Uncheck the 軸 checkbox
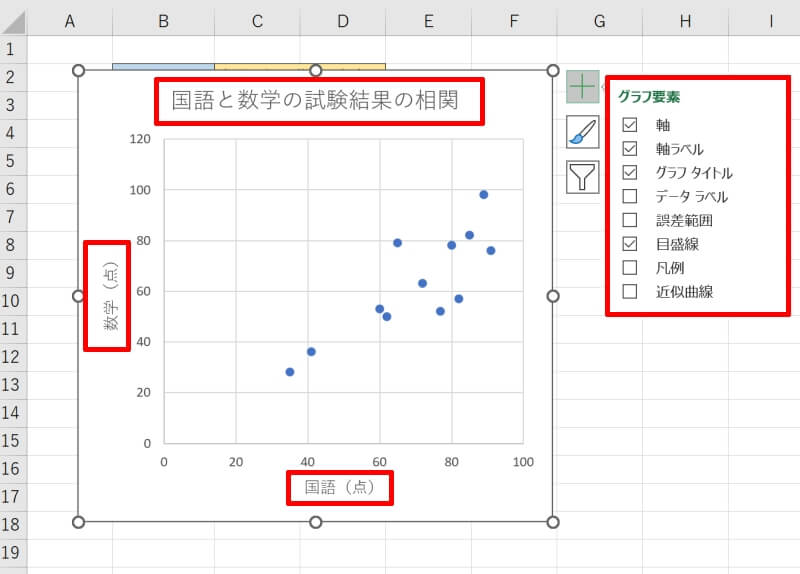 pos(630,124)
